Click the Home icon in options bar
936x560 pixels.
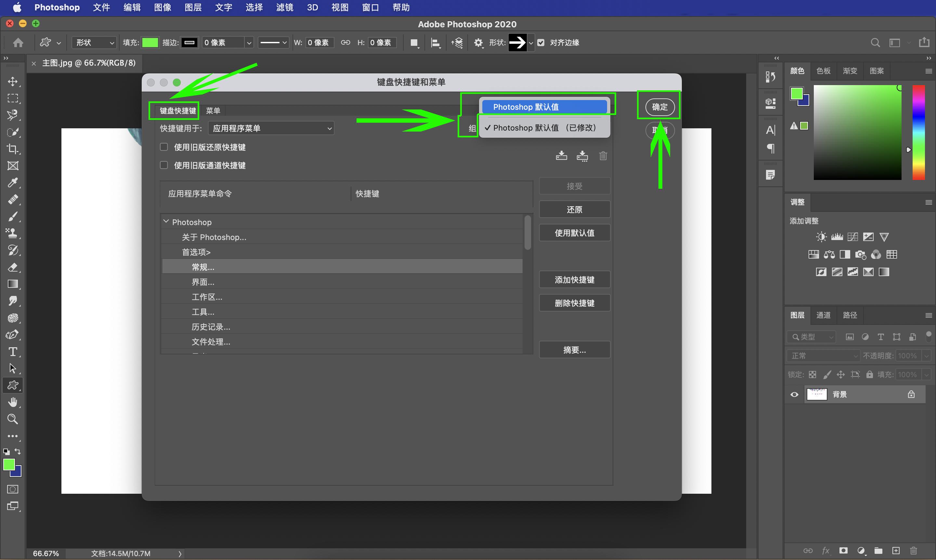click(18, 43)
